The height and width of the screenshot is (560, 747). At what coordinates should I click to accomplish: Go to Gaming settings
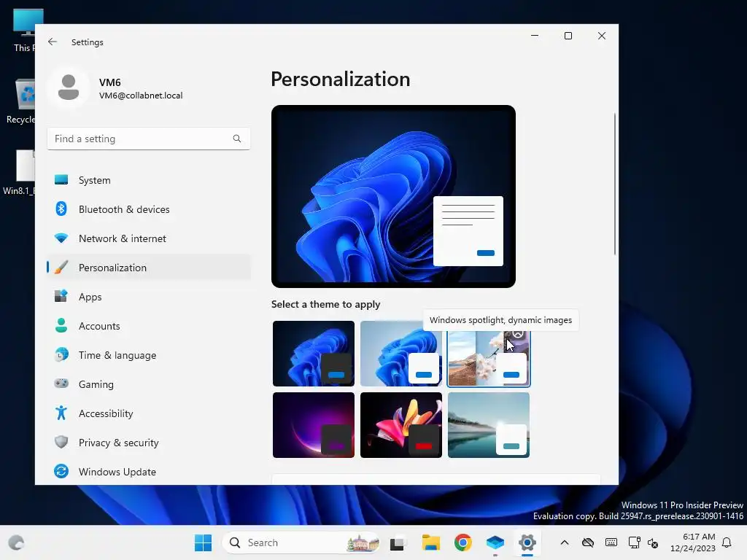click(x=148, y=384)
